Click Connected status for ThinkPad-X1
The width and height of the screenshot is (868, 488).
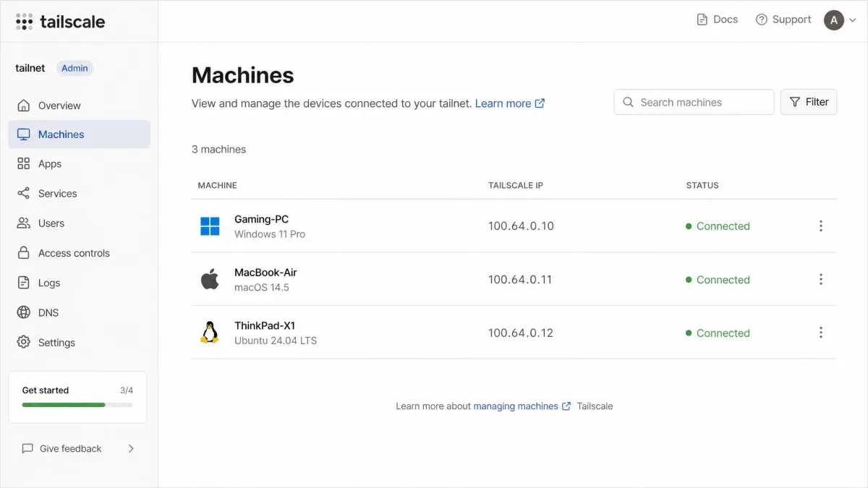pos(718,333)
